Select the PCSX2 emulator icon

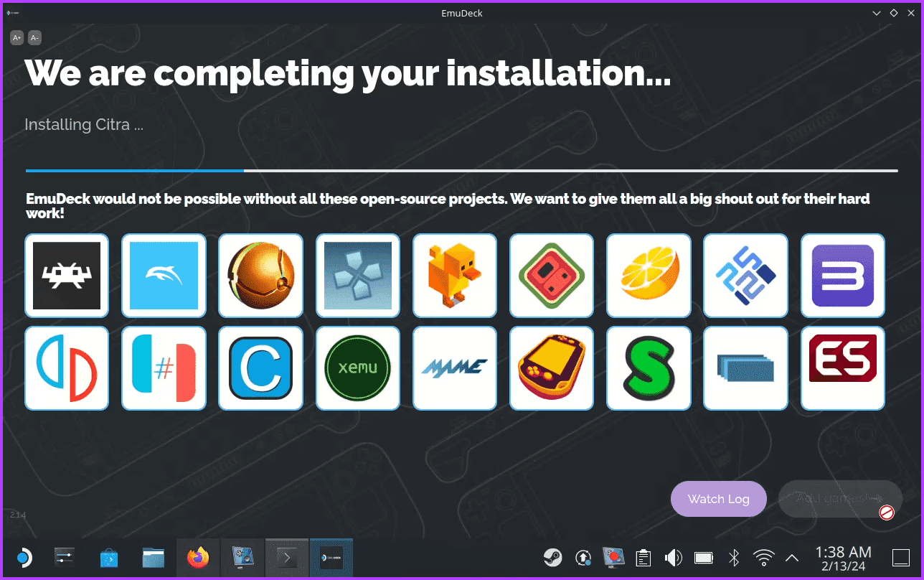pyautogui.click(x=745, y=276)
